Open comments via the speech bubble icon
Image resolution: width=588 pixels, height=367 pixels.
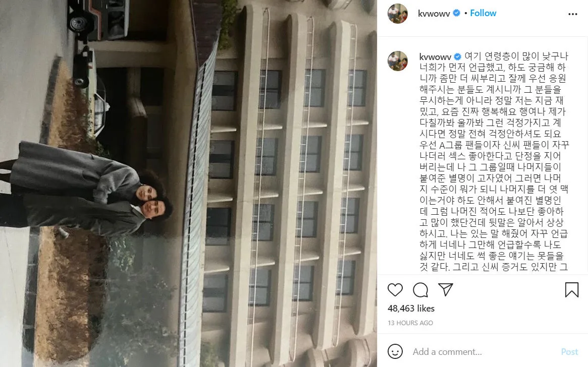click(420, 290)
